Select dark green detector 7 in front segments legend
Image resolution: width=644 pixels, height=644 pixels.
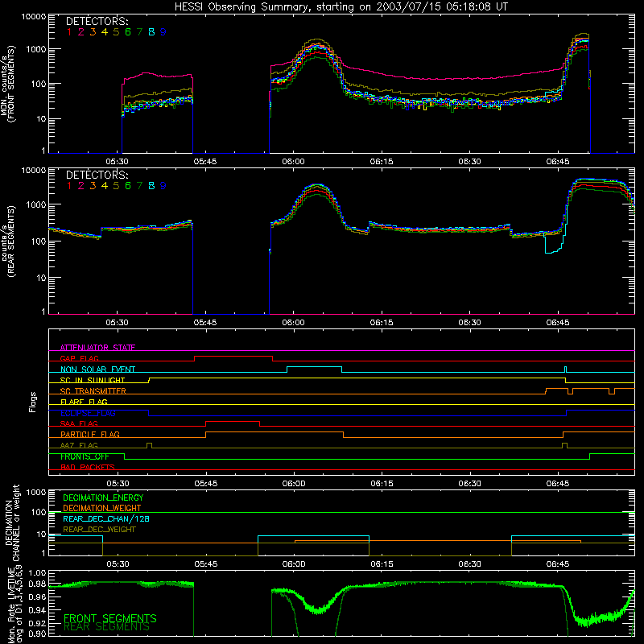click(x=139, y=32)
